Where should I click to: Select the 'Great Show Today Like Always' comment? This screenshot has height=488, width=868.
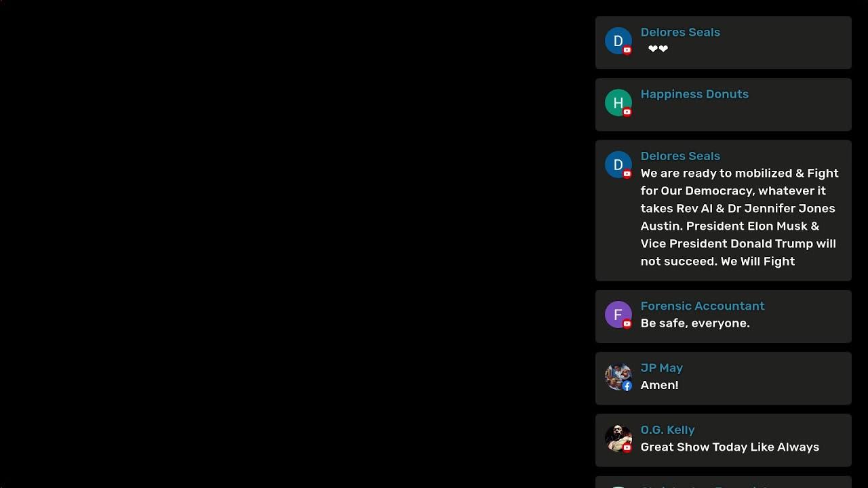click(x=730, y=447)
